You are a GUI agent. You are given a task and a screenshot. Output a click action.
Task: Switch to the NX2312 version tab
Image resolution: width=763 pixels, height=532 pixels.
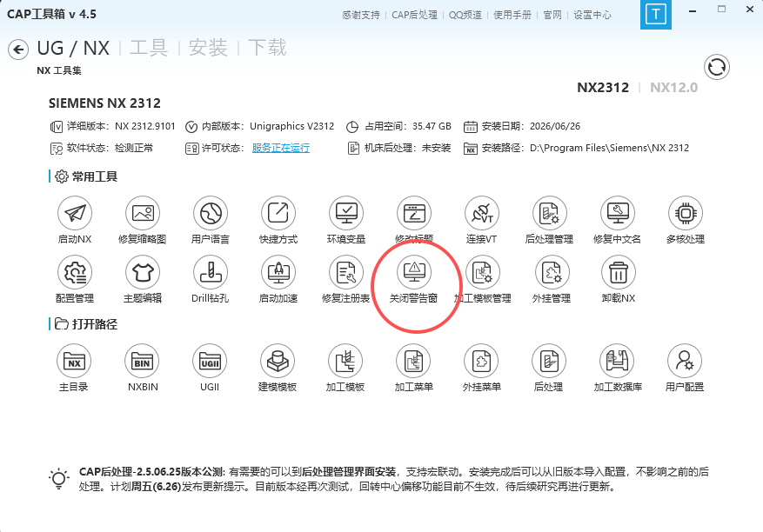(603, 88)
